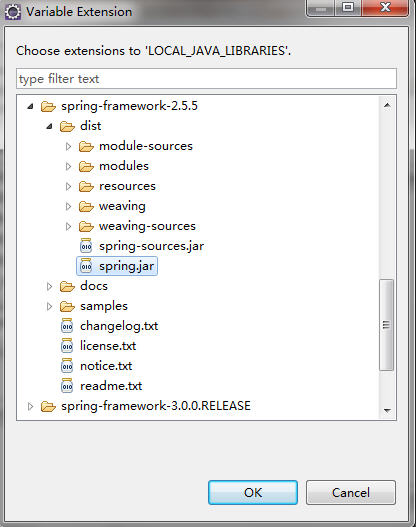This screenshot has height=527, width=416.
Task: Click the samples folder icon
Action: point(67,307)
